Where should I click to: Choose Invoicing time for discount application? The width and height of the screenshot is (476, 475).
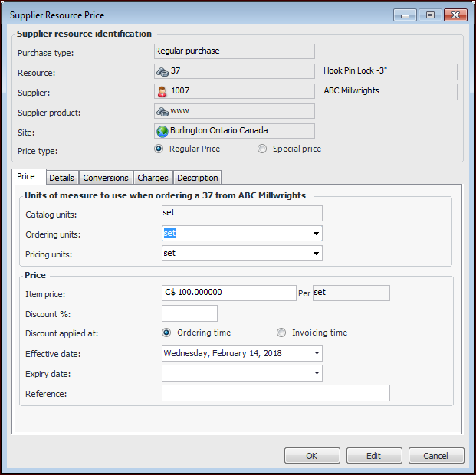tap(281, 332)
